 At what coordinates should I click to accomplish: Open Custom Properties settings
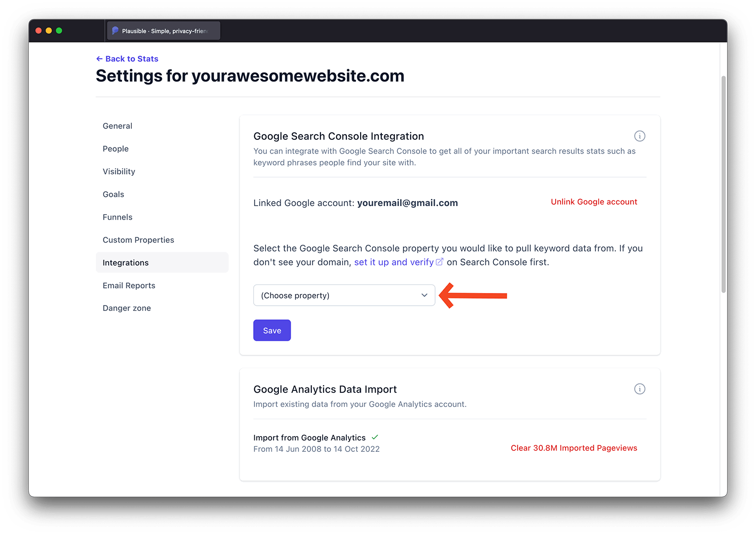tap(138, 240)
